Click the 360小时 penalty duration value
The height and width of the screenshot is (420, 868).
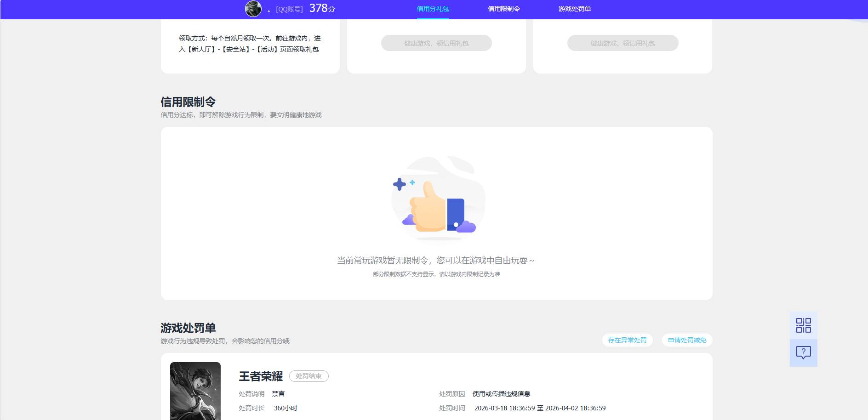pyautogui.click(x=286, y=408)
